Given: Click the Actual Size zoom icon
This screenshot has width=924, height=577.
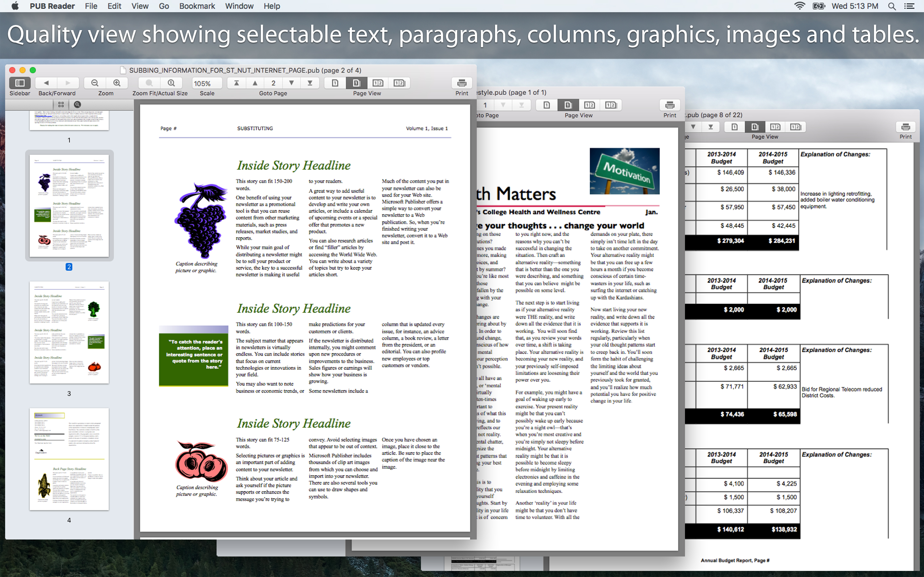Looking at the screenshot, I should point(171,83).
